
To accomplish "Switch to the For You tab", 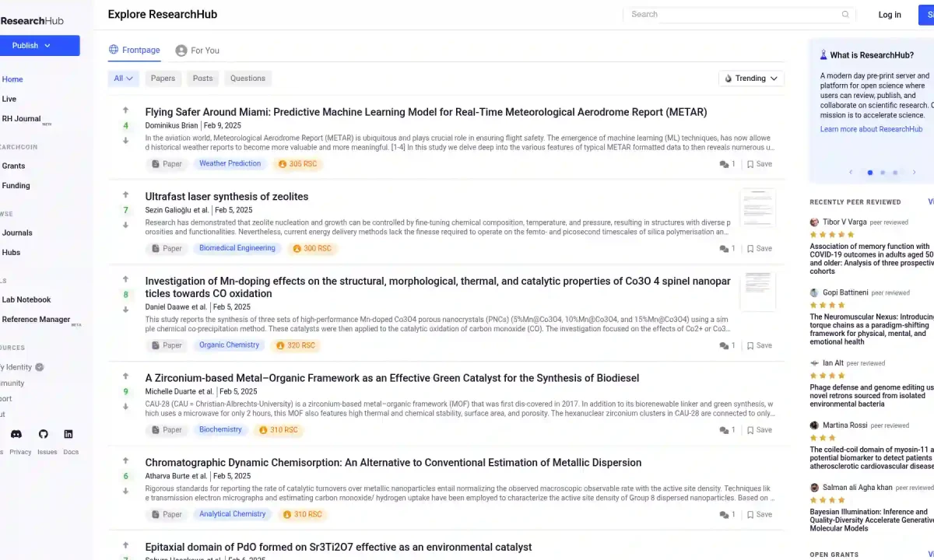I will pyautogui.click(x=197, y=50).
